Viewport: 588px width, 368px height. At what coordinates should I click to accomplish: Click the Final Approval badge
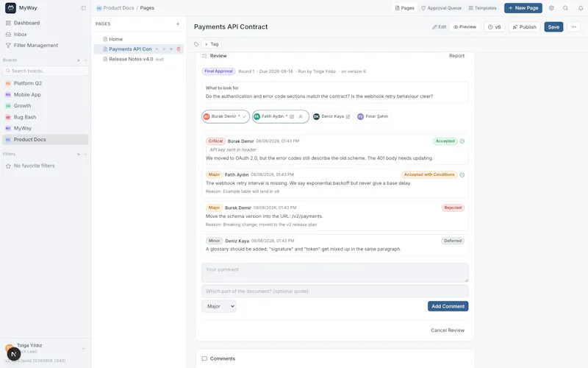point(218,71)
